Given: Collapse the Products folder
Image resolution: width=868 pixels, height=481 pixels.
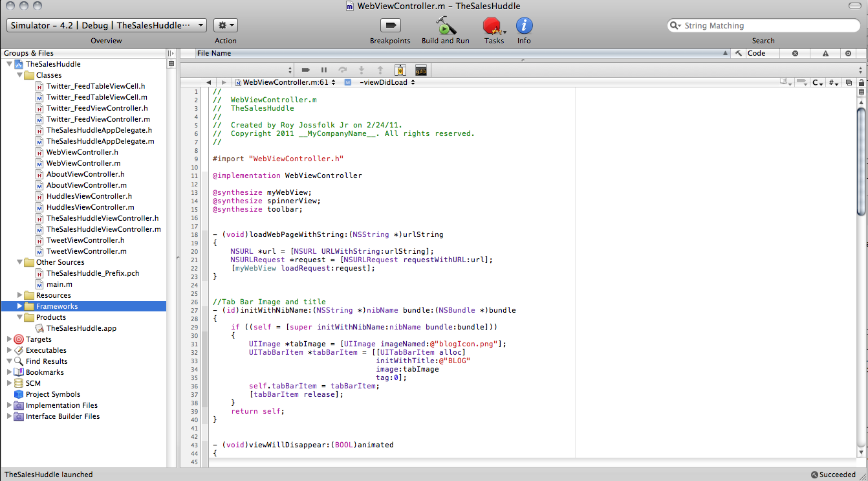Looking at the screenshot, I should tap(19, 317).
